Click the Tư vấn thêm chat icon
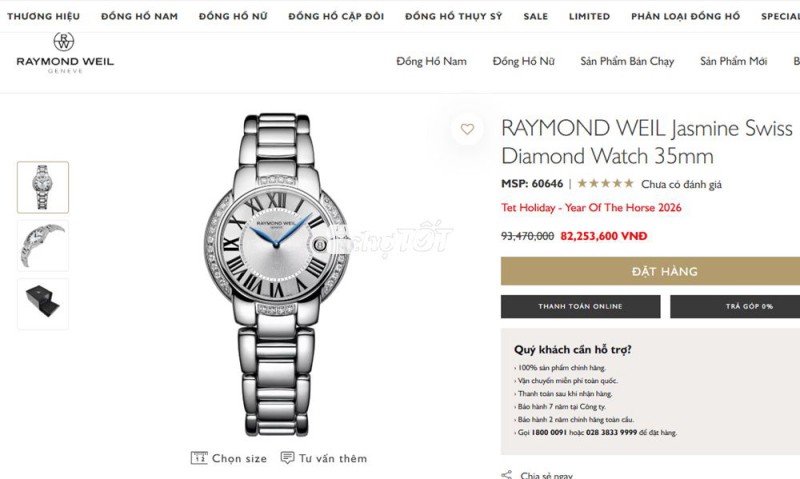 [287, 458]
